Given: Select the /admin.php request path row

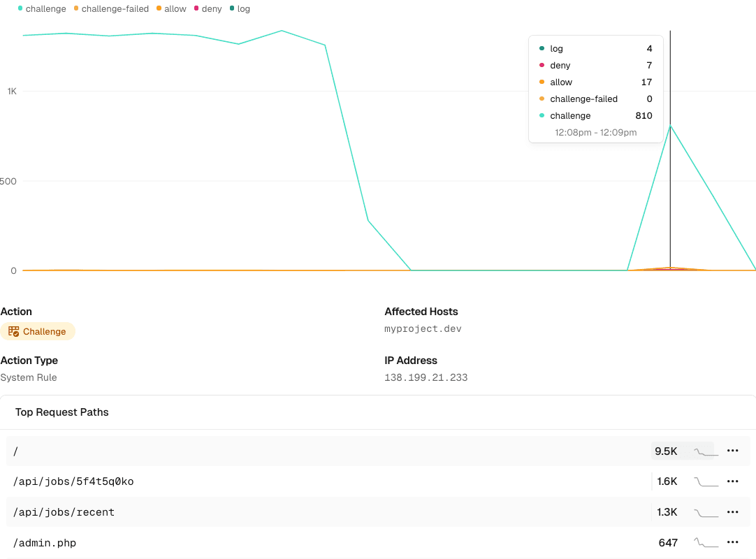Looking at the screenshot, I should pyautogui.click(x=45, y=543).
